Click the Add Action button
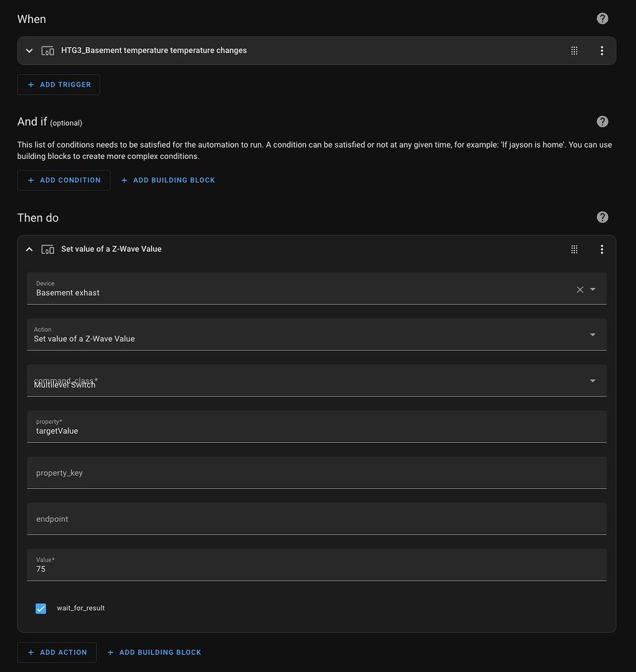Viewport: 636px width, 672px height. coord(57,652)
